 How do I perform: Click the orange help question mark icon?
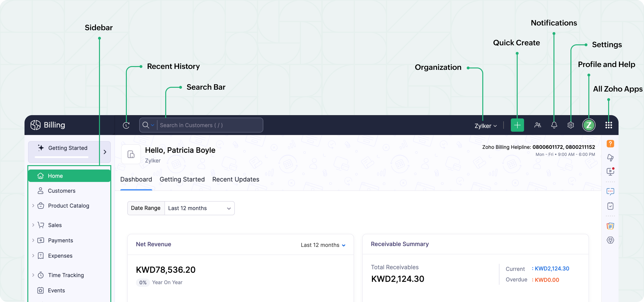(610, 144)
